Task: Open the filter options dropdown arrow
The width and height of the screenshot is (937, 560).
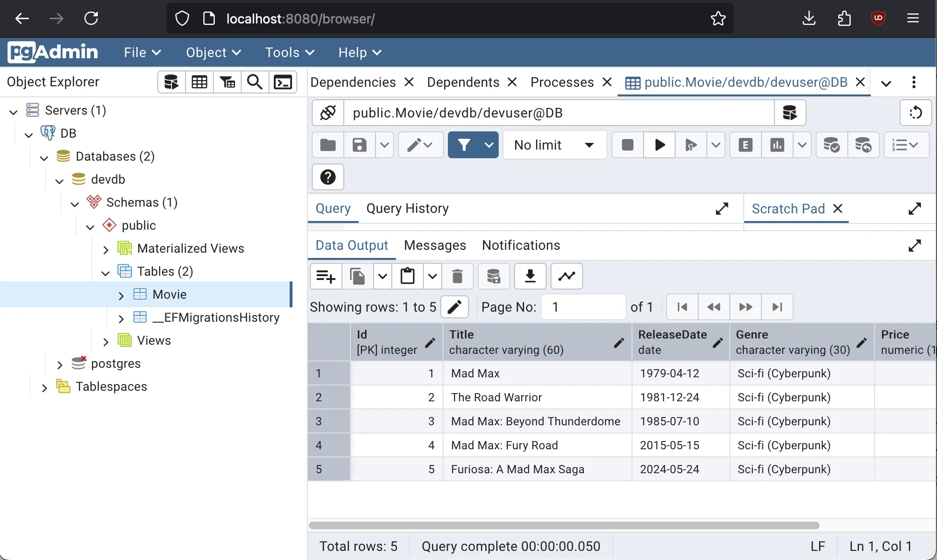Action: click(x=489, y=145)
